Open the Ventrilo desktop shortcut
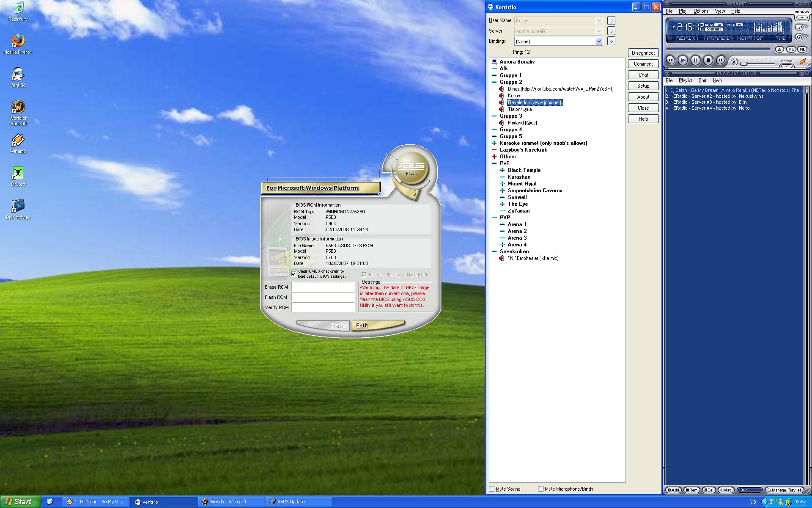Screen dimensions: 812x508 18,77
